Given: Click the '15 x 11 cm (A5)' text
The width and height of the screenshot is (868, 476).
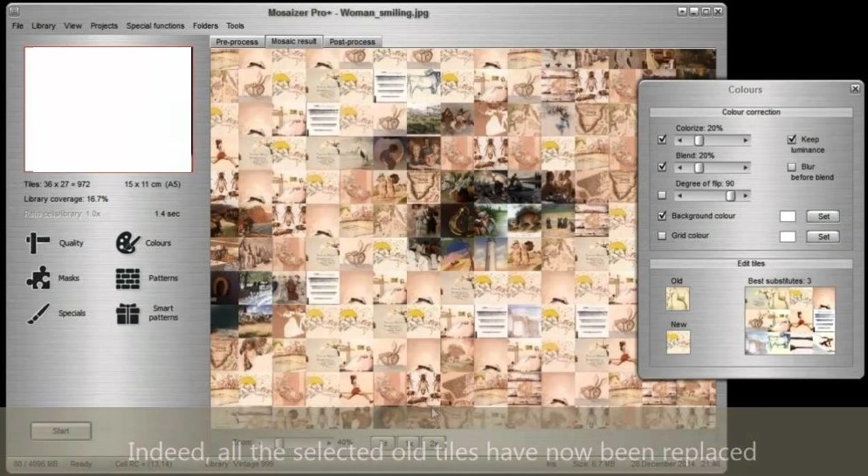Looking at the screenshot, I should pyautogui.click(x=152, y=184).
